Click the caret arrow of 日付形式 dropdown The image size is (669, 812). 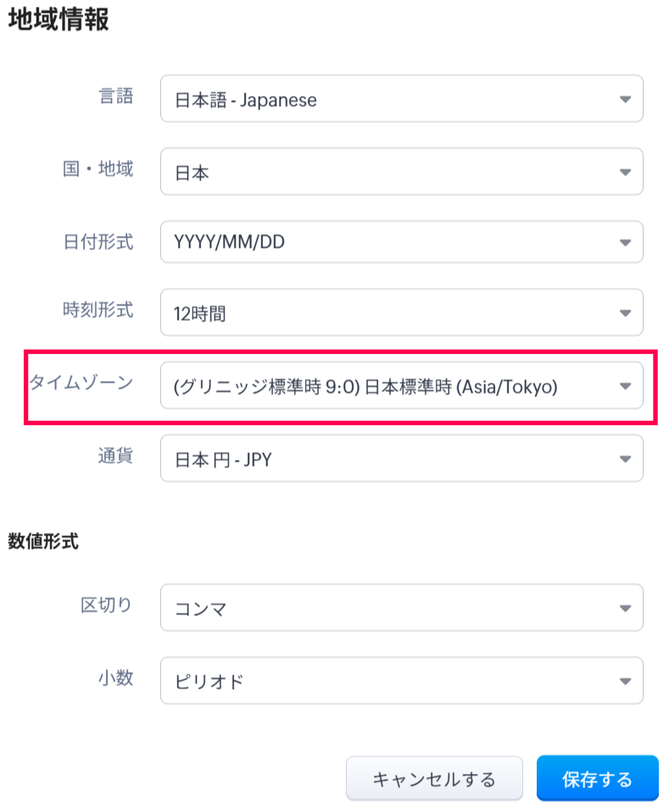625,243
